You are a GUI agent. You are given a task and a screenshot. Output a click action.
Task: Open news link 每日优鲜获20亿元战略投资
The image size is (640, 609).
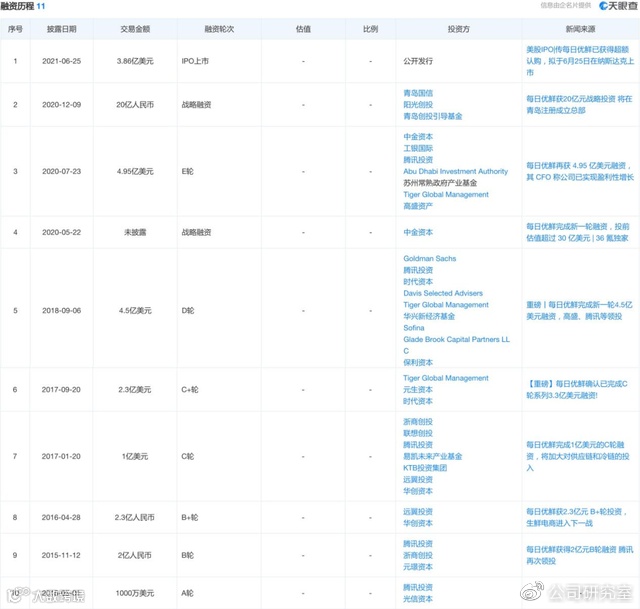[x=579, y=105]
